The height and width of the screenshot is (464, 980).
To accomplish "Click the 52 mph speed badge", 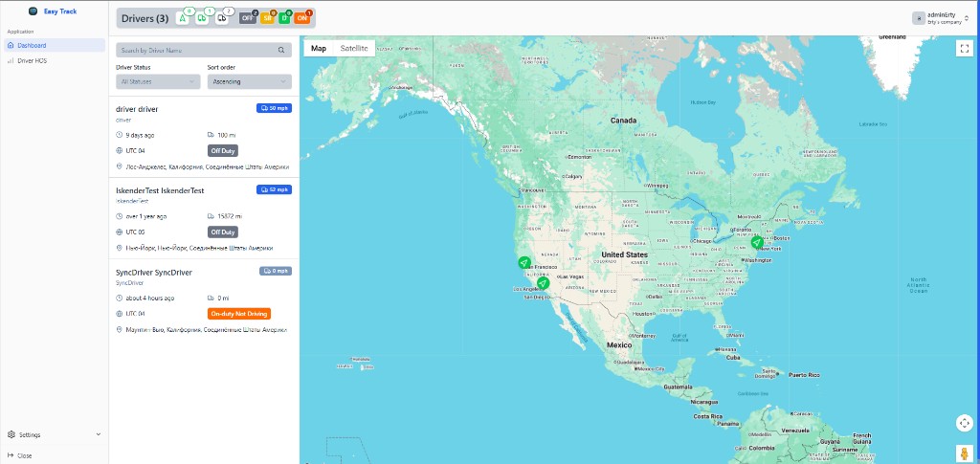I will (x=274, y=189).
